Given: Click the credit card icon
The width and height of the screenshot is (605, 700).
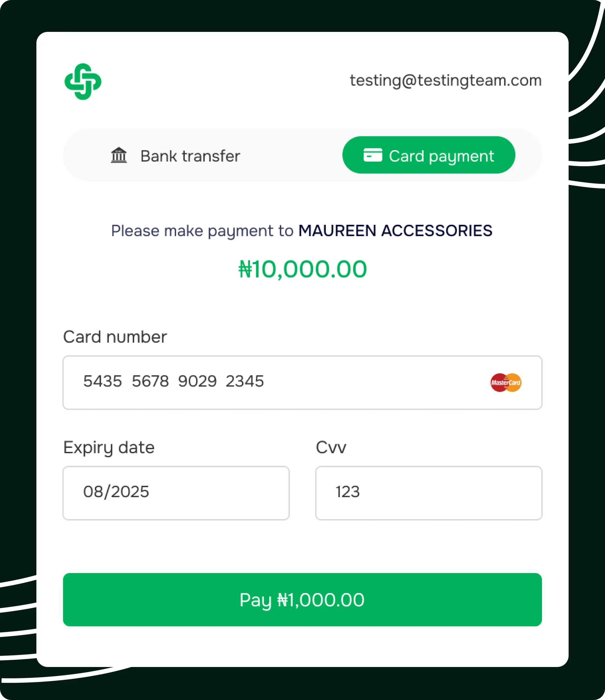Looking at the screenshot, I should (x=373, y=155).
